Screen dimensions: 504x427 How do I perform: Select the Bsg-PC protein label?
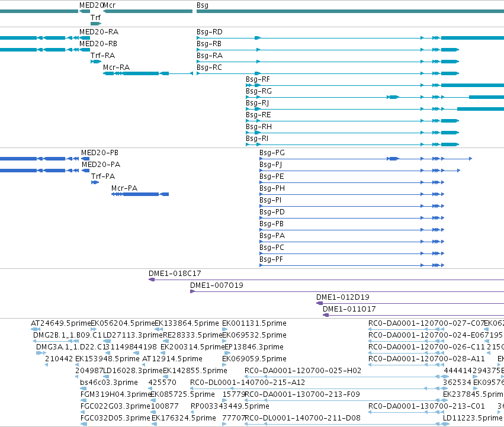(x=272, y=248)
